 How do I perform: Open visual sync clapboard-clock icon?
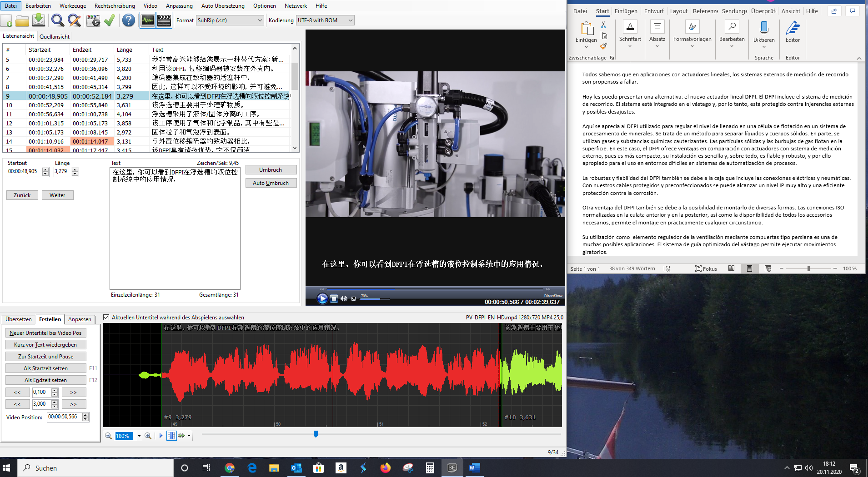pyautogui.click(x=93, y=20)
